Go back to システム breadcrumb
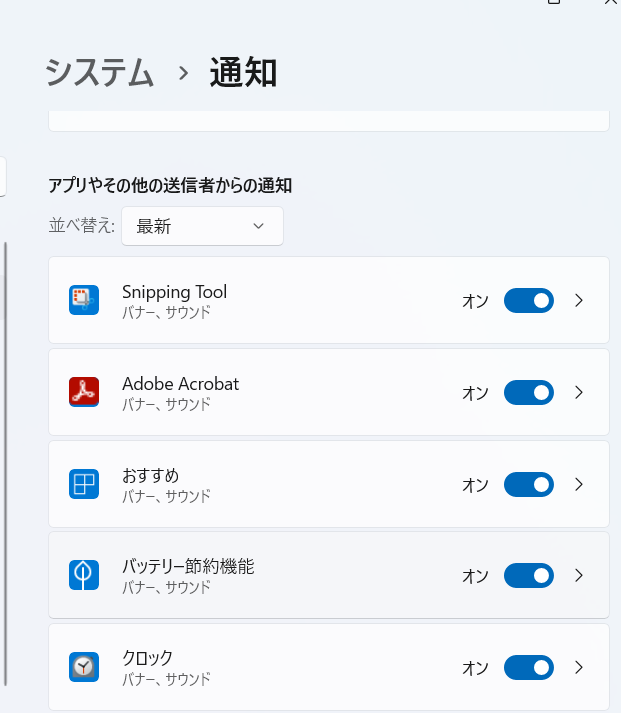621x713 pixels. click(100, 72)
